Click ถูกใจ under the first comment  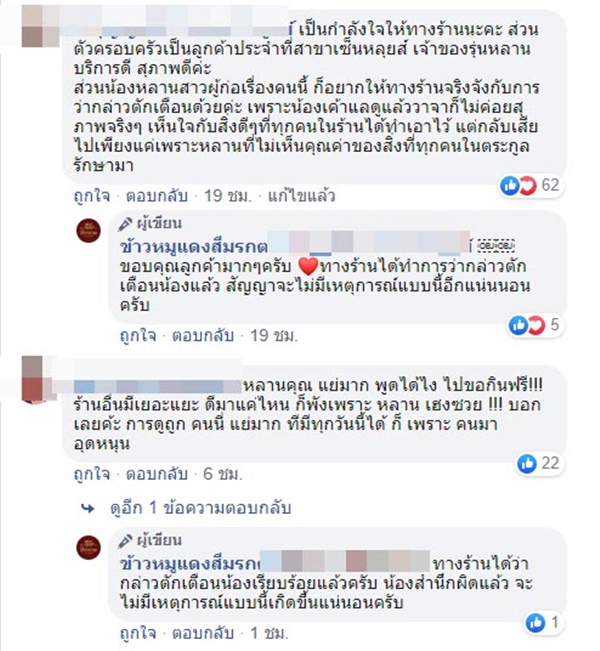(x=92, y=196)
